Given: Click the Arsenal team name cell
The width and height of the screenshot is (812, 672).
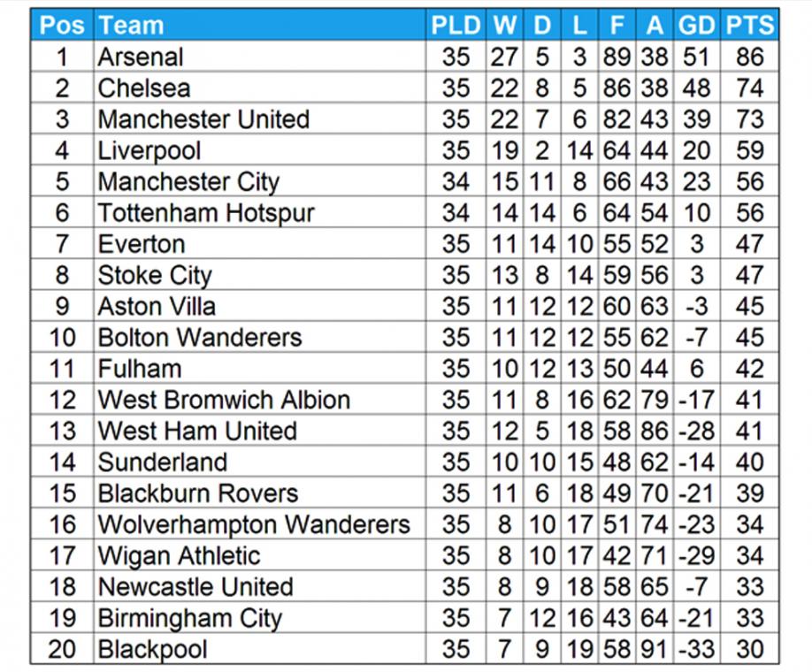Looking at the screenshot, I should 260,57.
